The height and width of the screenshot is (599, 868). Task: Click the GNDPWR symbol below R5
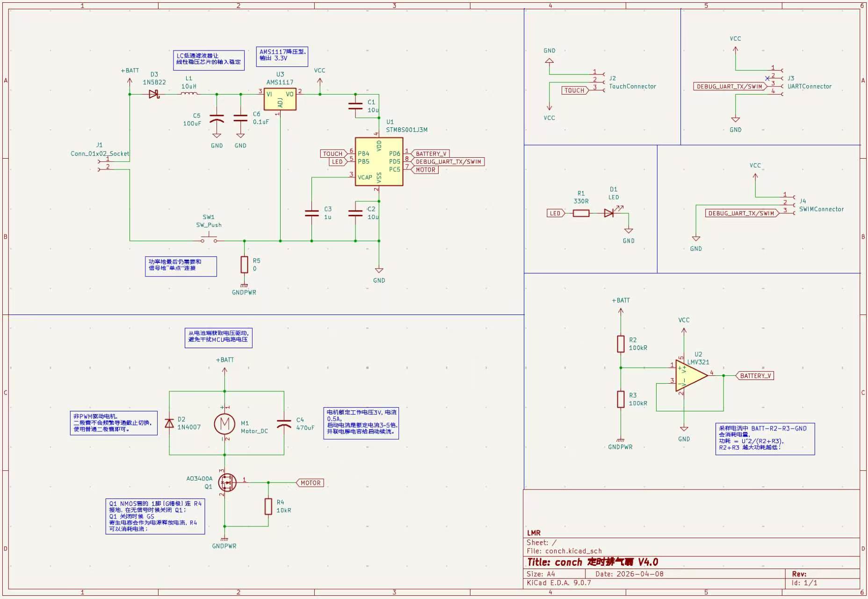[244, 289]
